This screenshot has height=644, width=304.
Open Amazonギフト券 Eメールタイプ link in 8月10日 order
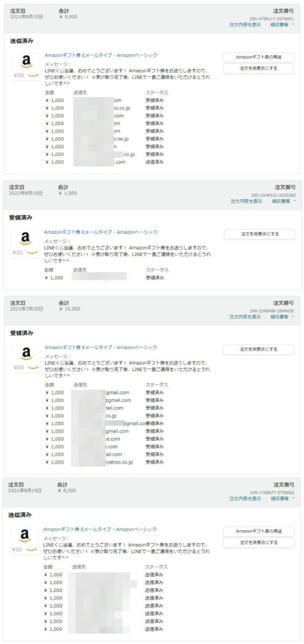[x=101, y=55]
